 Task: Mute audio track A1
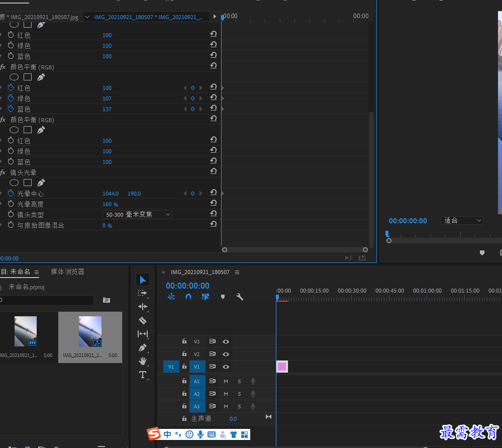pos(226,381)
